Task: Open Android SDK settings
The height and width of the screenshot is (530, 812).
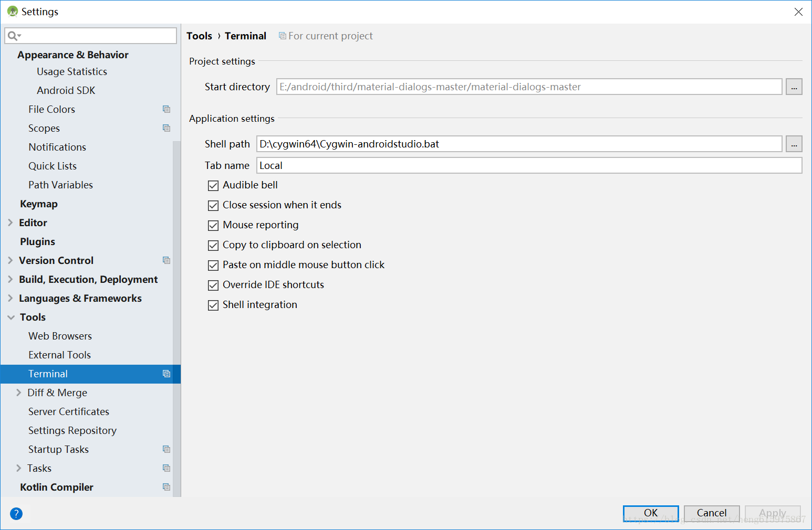Action: click(x=66, y=90)
